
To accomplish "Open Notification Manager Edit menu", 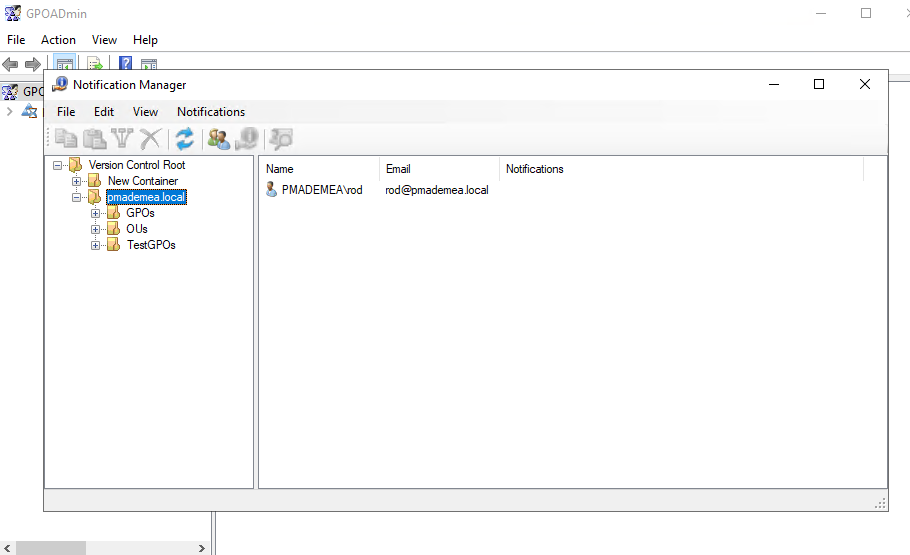I will pos(104,111).
